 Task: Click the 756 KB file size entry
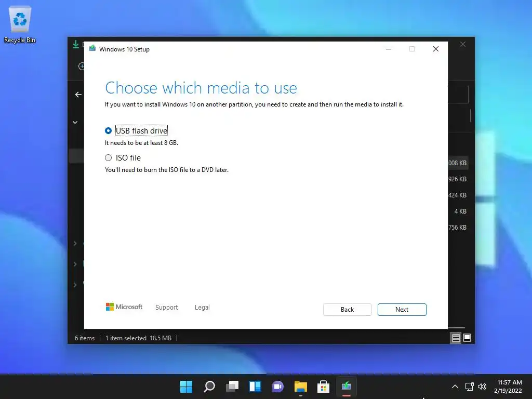457,228
